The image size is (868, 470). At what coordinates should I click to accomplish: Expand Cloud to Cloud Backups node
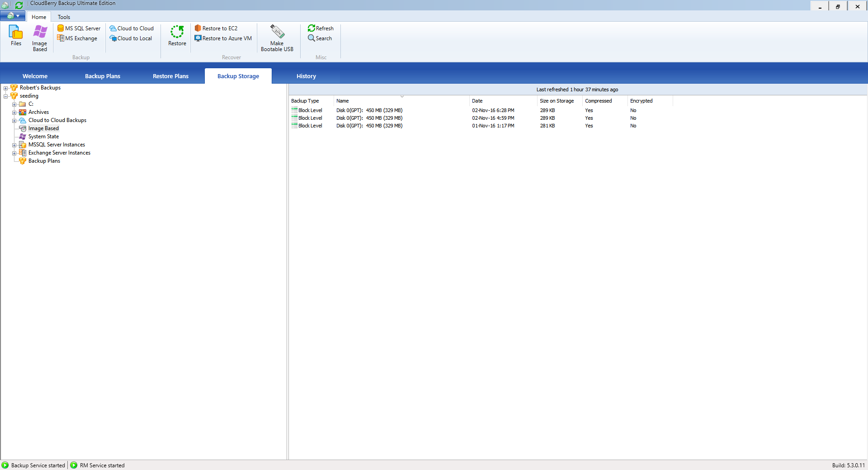tap(14, 121)
